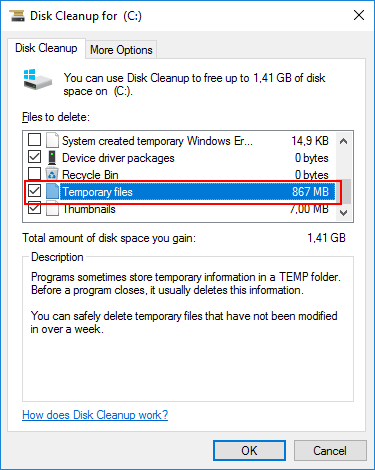Click the Windows drive icon
This screenshot has height=470, width=375.
38,79
